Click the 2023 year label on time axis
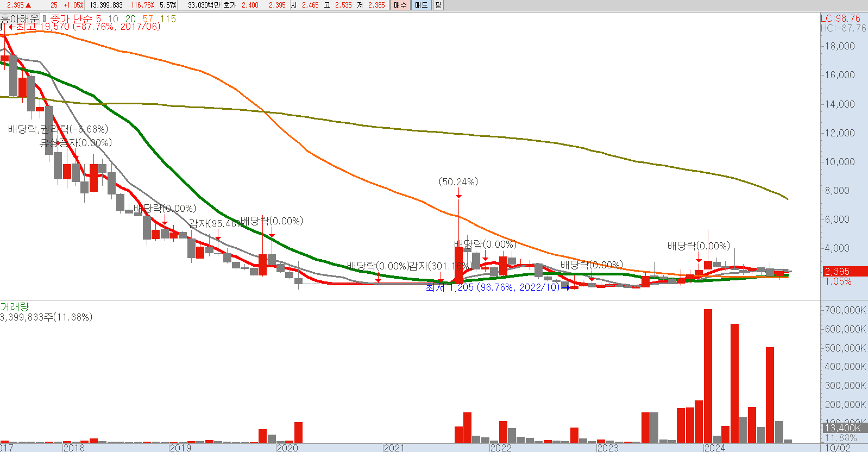The image size is (868, 452). (608, 448)
